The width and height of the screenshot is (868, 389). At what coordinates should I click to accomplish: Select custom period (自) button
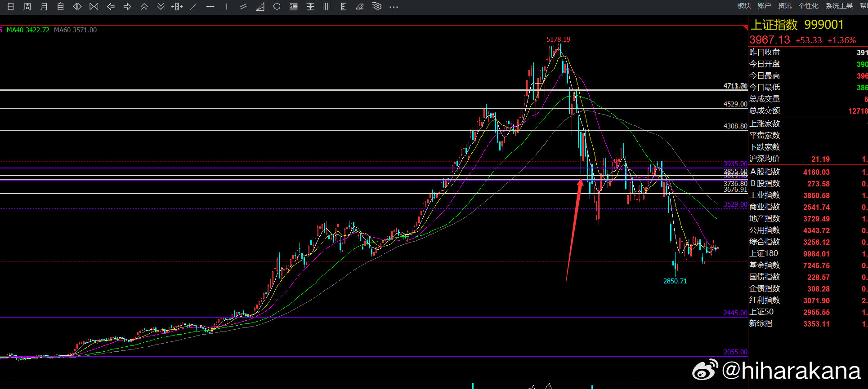click(61, 7)
